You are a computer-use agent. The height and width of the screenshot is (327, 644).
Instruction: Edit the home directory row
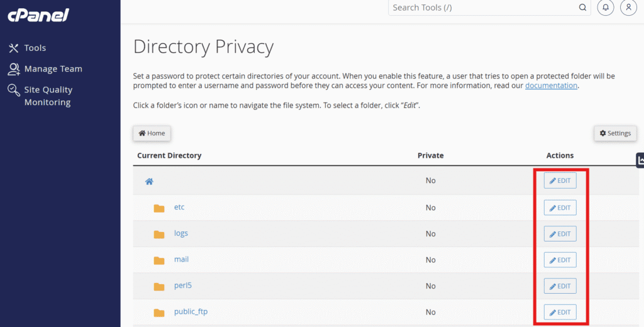[560, 180]
